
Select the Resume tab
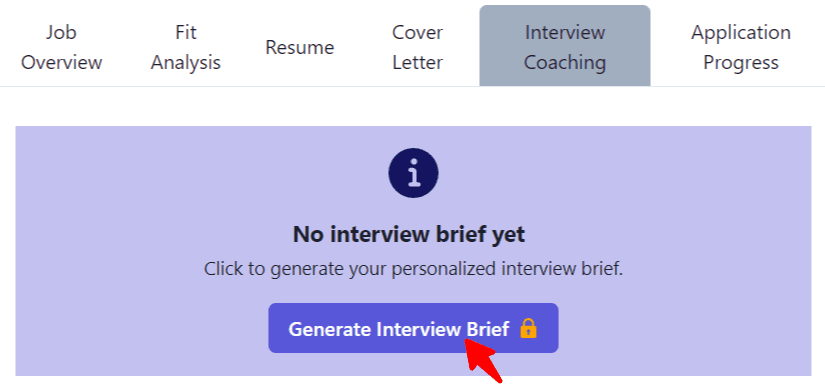(299, 47)
